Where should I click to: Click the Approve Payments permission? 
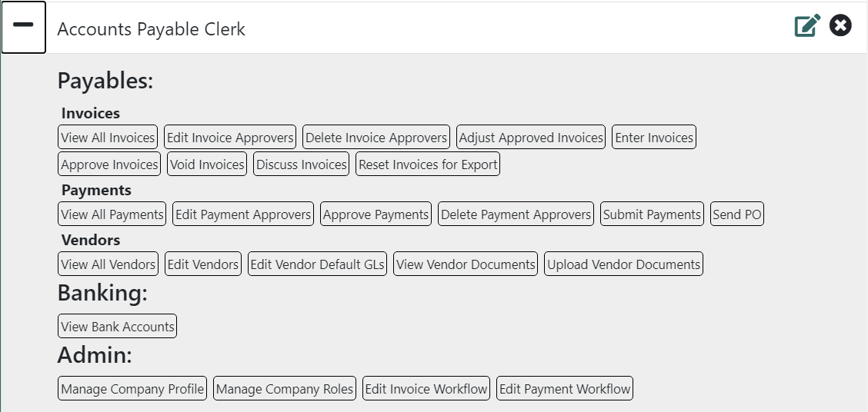pyautogui.click(x=376, y=214)
